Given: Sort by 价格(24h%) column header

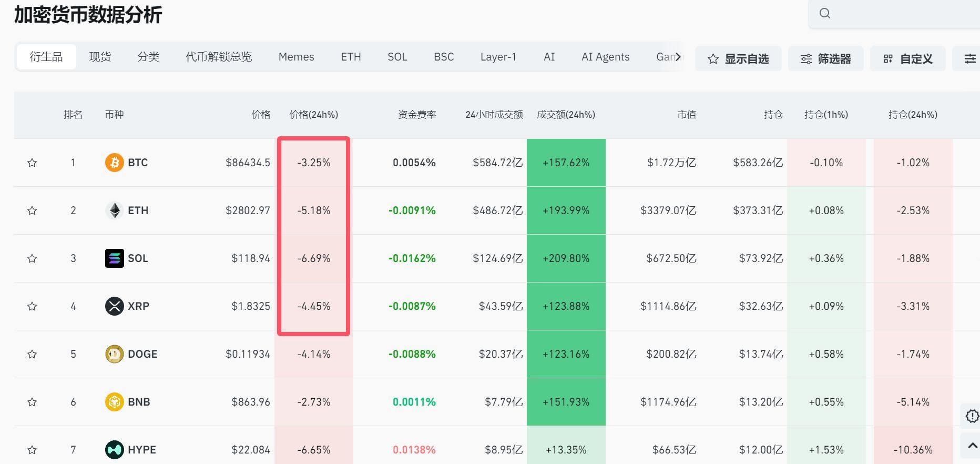Looking at the screenshot, I should coord(313,115).
